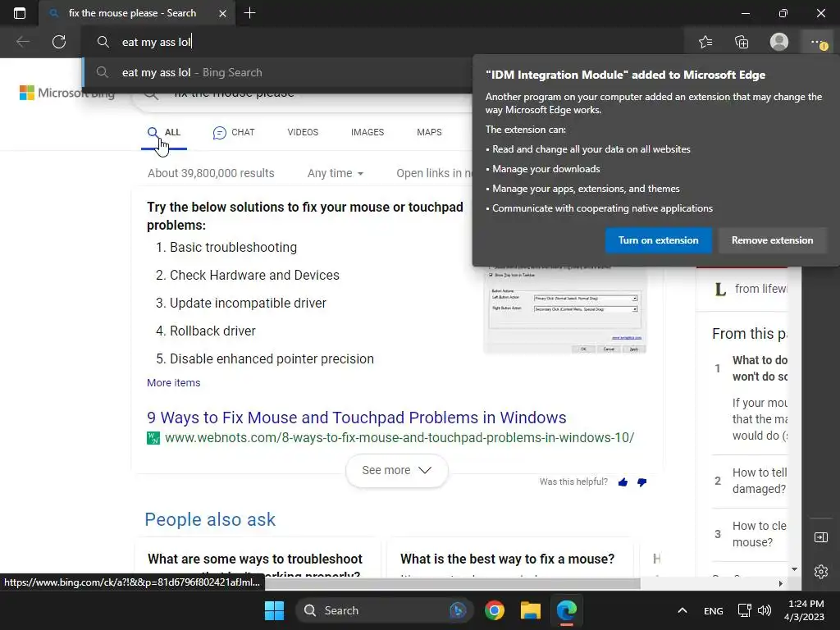Open the Windows Start button

[x=274, y=610]
